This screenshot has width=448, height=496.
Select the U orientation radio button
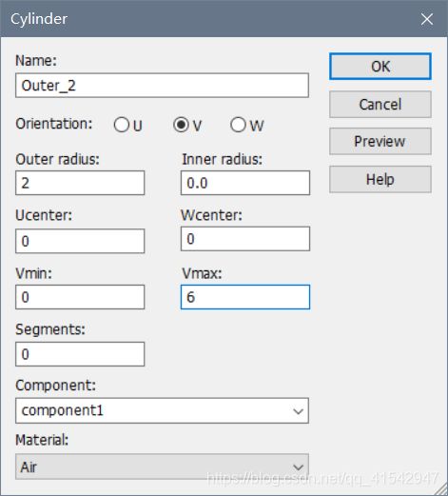pyautogui.click(x=122, y=125)
